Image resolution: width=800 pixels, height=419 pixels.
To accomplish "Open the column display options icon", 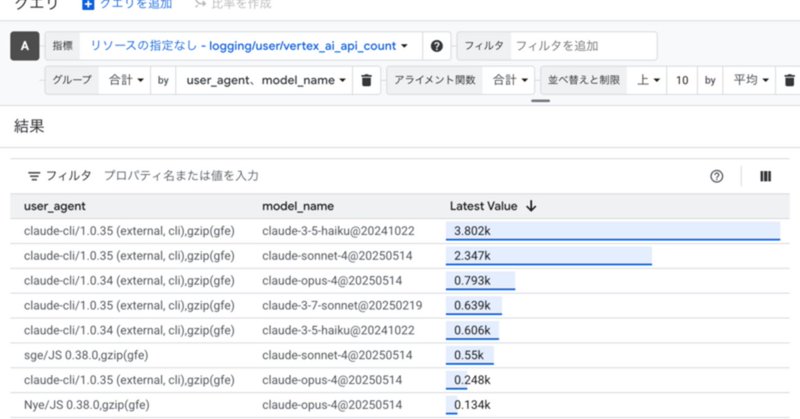I will tap(765, 176).
